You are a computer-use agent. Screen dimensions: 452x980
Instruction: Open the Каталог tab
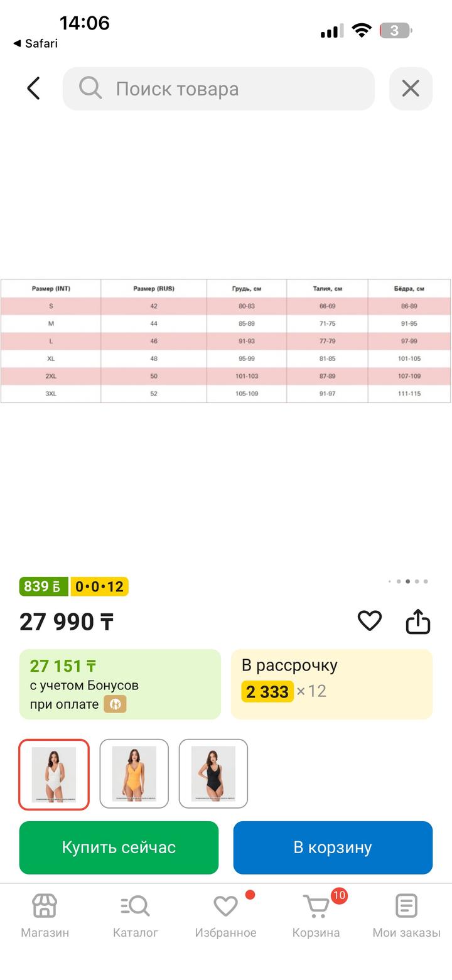click(135, 915)
